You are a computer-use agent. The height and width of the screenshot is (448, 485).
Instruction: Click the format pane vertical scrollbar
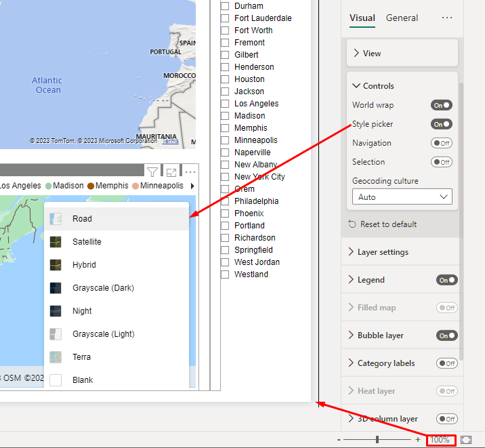pyautogui.click(x=461, y=221)
